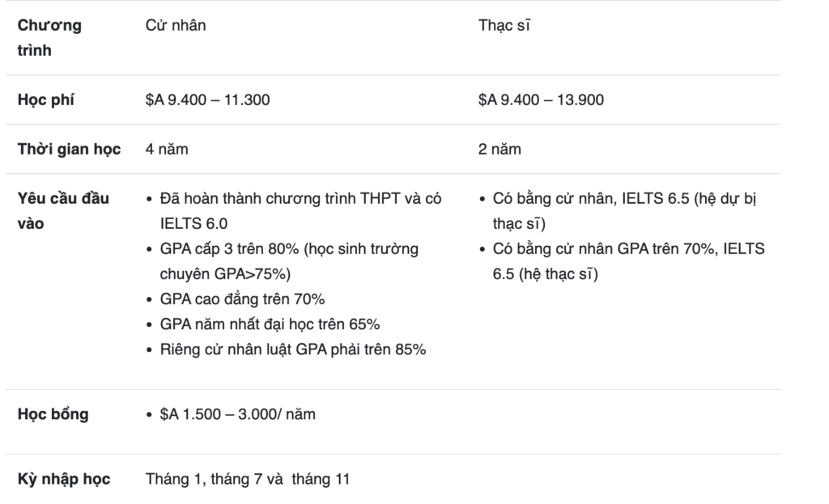
Task: Click the 'Chương trình' row header
Action: click(50, 37)
